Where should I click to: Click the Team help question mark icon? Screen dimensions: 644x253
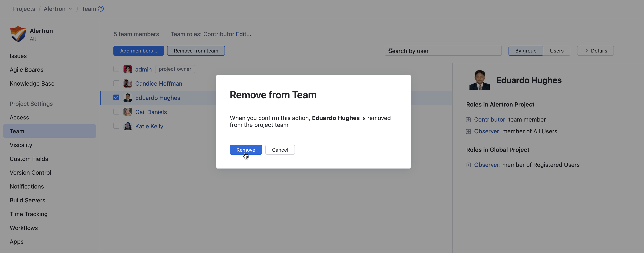pyautogui.click(x=101, y=9)
